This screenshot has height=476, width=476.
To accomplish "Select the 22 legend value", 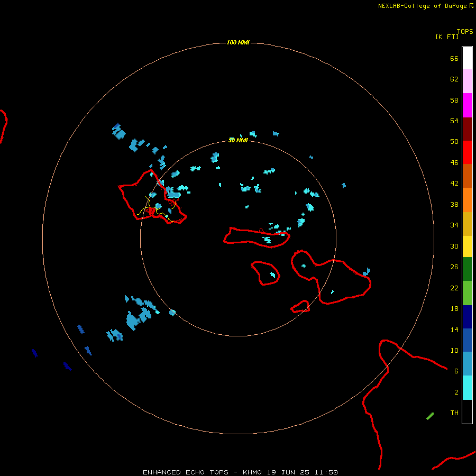I will pyautogui.click(x=454, y=288).
